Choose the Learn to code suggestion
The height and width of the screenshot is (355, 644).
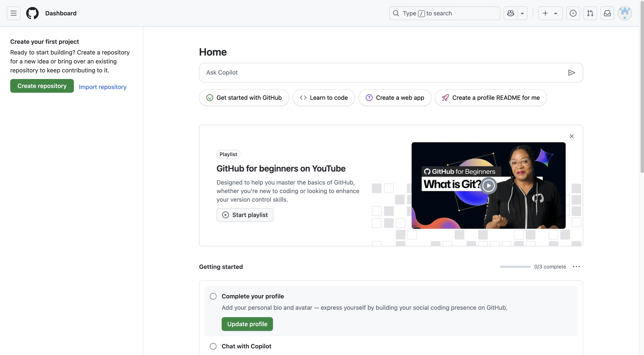pyautogui.click(x=323, y=98)
